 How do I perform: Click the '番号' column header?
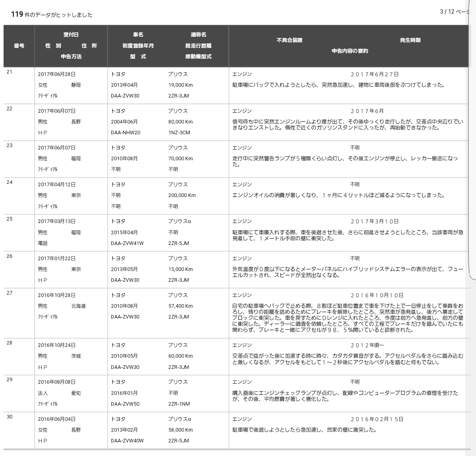tap(19, 46)
